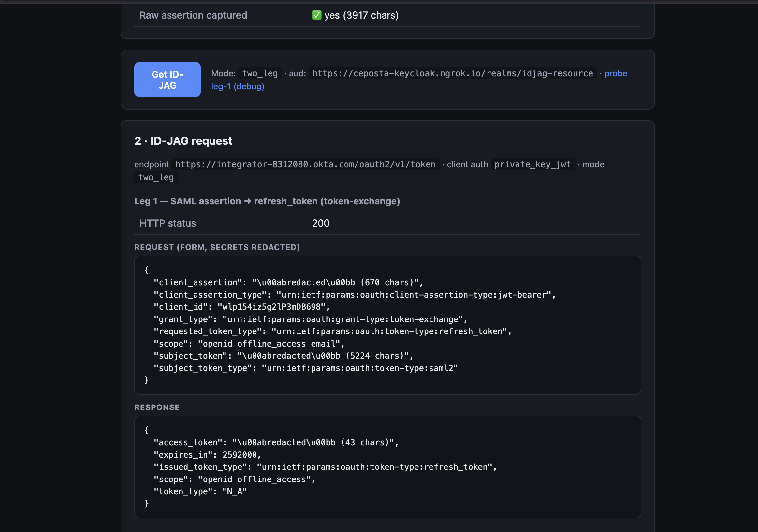
Task: Click the grant_type token-exchange line
Action: (310, 319)
